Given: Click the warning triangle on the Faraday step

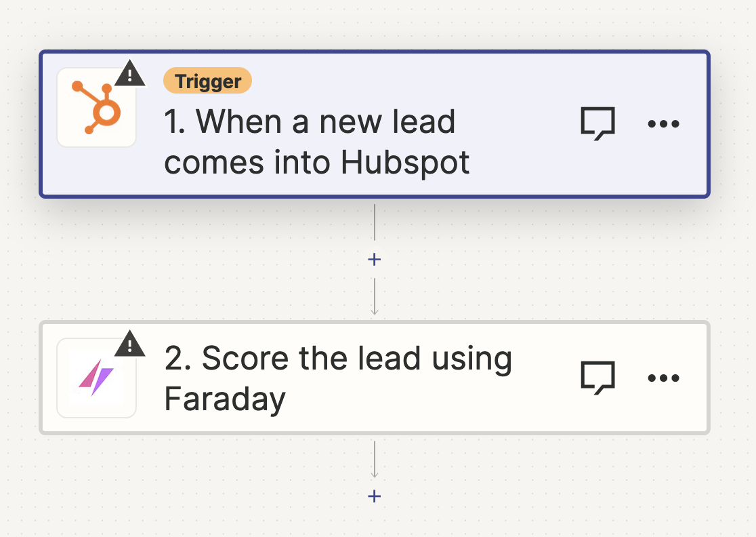Looking at the screenshot, I should [129, 344].
